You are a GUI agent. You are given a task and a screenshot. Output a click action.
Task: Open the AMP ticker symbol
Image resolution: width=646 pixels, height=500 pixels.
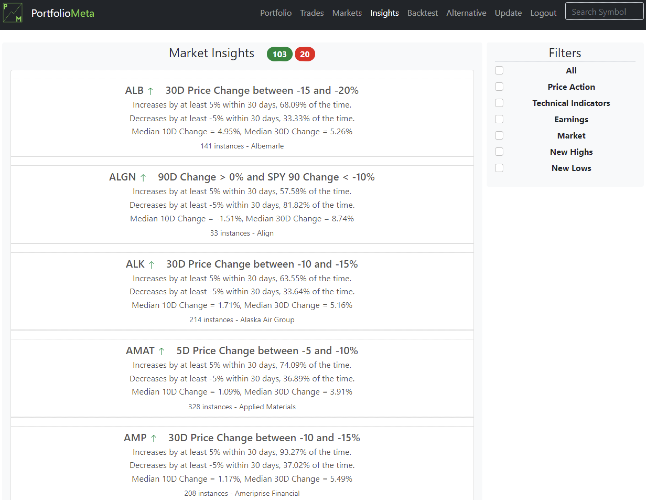[135, 437]
